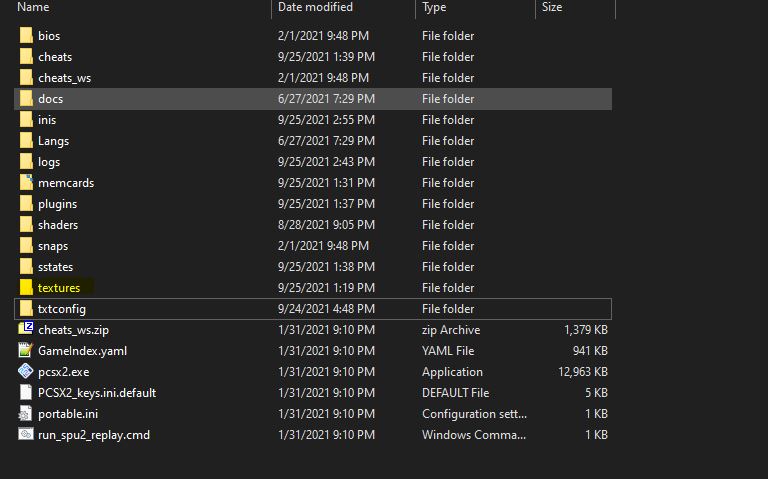Click the zip Archive type cell
This screenshot has height=479, width=768.
click(451, 330)
